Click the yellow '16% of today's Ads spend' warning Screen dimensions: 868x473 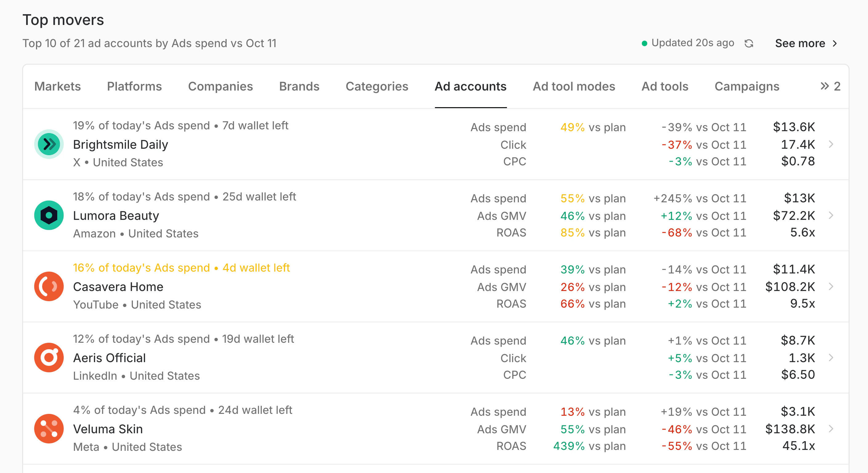(181, 268)
